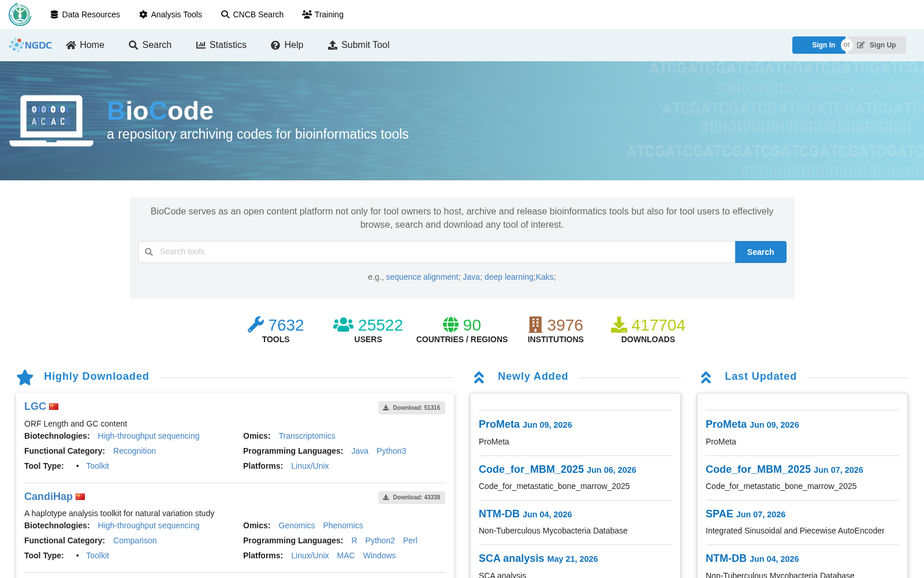The image size is (924, 578).
Task: Click the MAC platform link
Action: click(346, 555)
